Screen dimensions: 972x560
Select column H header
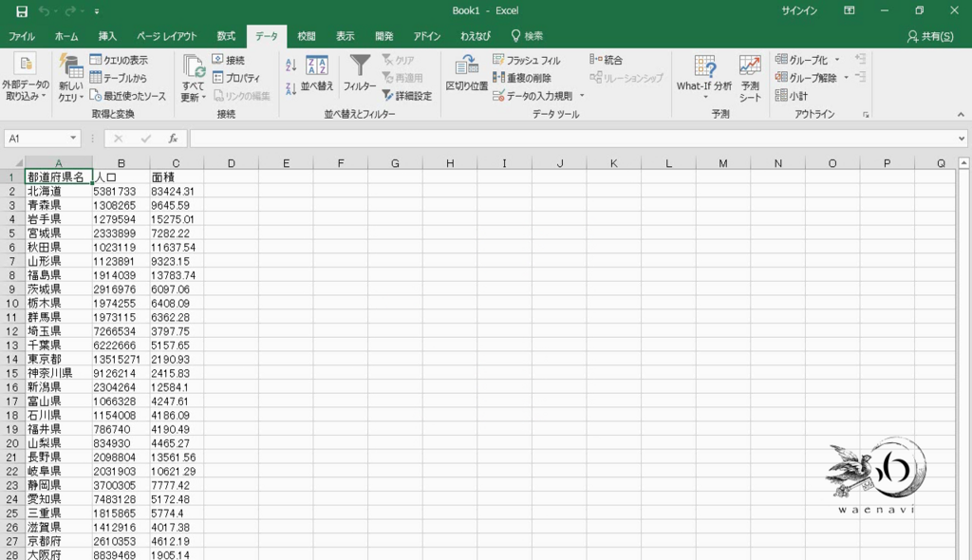(x=450, y=163)
